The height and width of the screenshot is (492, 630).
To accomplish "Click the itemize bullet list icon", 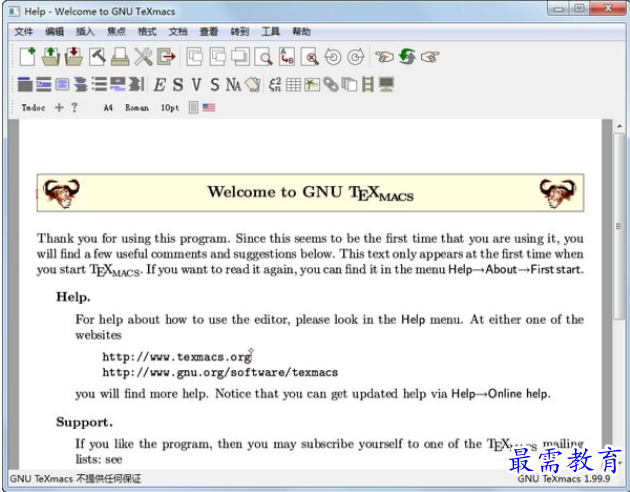I will (99, 84).
